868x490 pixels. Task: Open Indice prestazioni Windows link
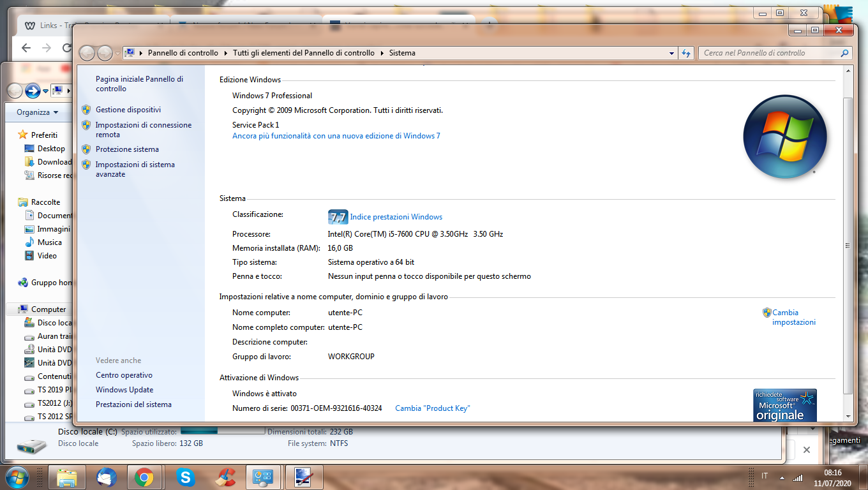tap(396, 217)
